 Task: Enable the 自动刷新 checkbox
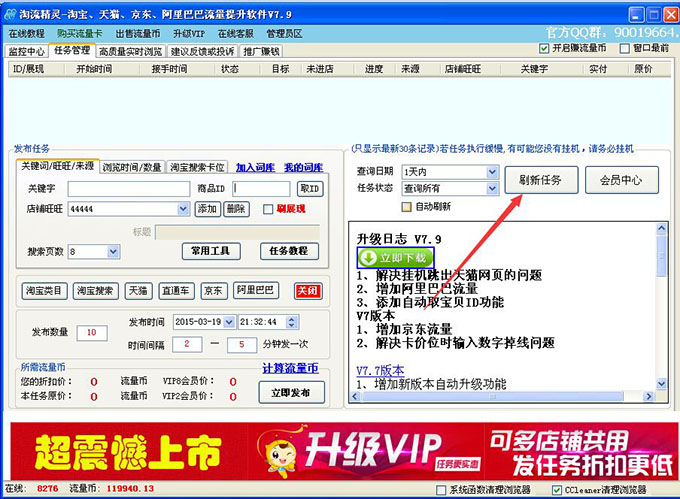coord(406,207)
